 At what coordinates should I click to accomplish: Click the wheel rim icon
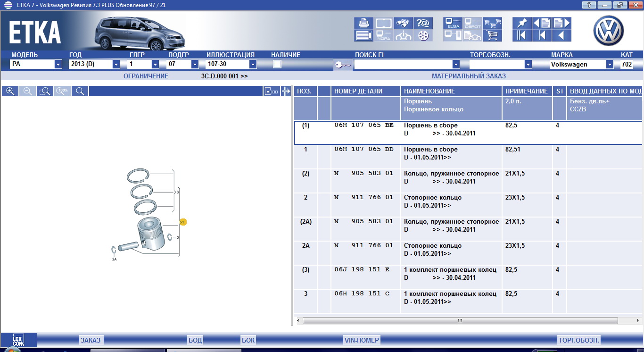click(x=423, y=36)
